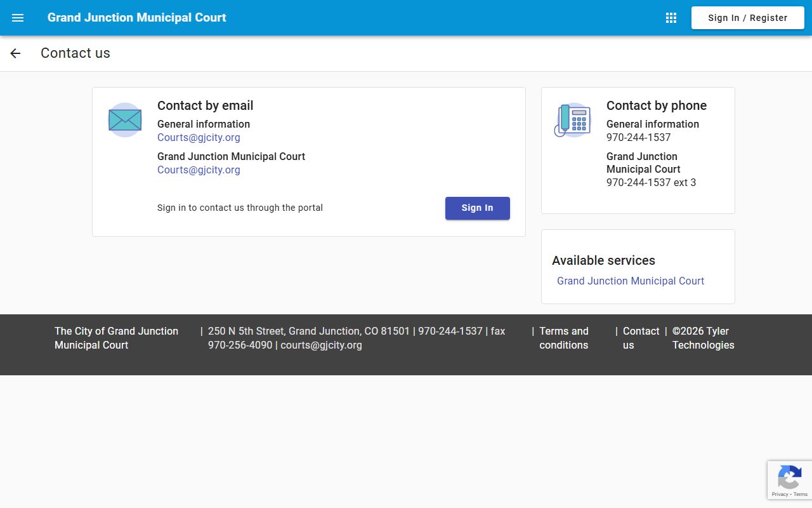Open reCAPTCHA Terms link
Screen dimensions: 812x508
(x=801, y=494)
